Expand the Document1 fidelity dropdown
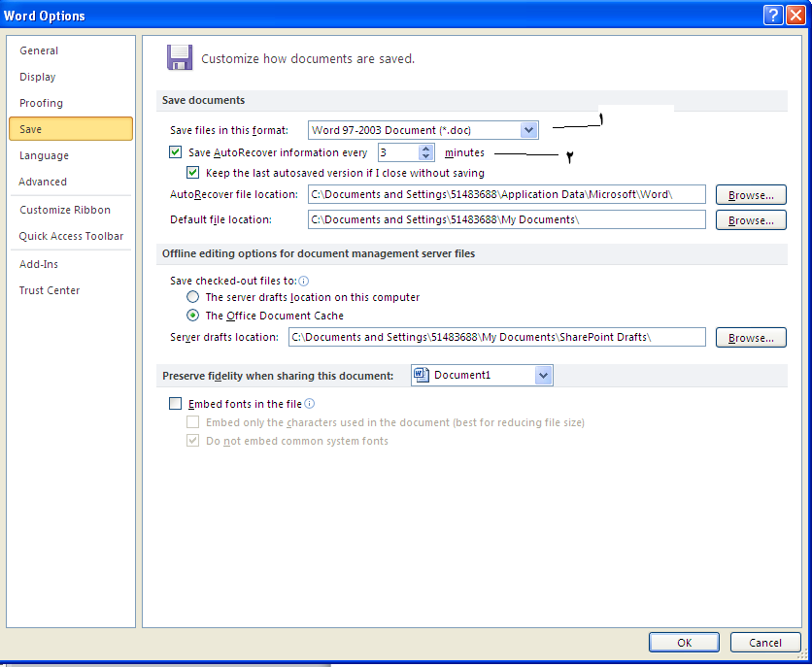 [543, 376]
